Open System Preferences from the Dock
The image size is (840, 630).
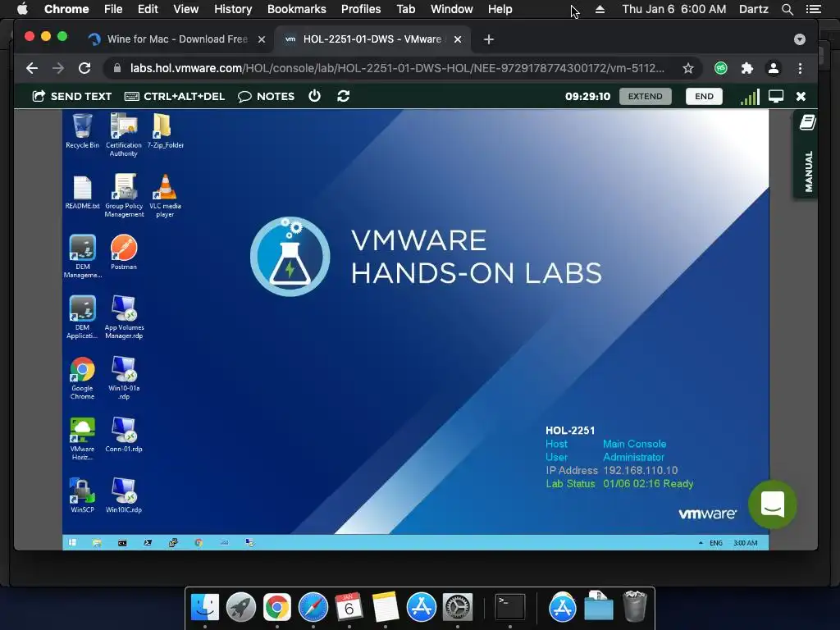click(x=457, y=607)
